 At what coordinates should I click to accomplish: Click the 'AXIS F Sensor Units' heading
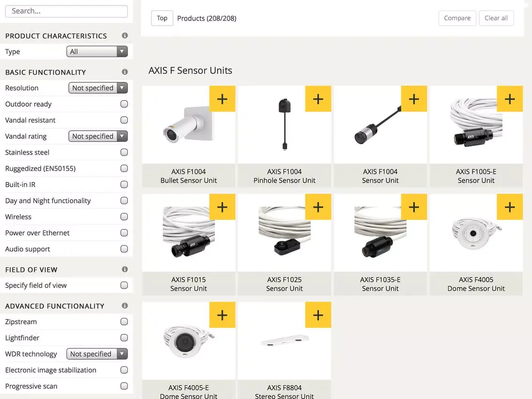(190, 70)
